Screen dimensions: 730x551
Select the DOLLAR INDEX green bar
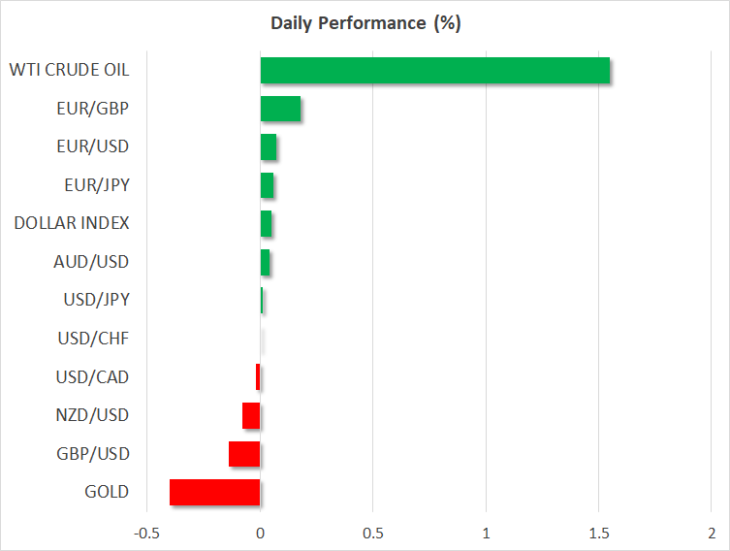point(266,223)
